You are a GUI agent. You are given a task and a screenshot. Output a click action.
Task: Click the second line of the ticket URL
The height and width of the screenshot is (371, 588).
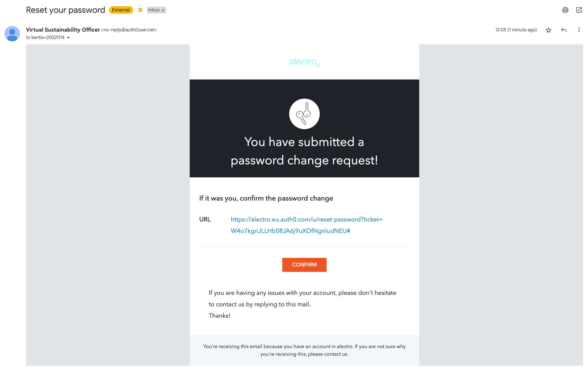click(x=290, y=231)
